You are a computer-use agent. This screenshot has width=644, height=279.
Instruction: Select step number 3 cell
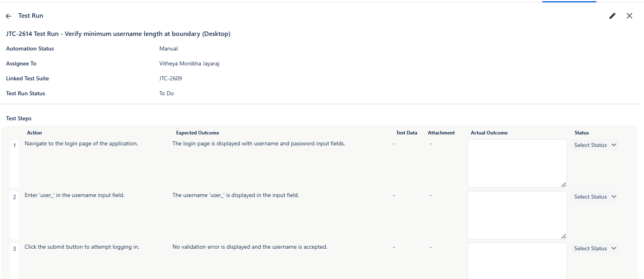coord(15,249)
